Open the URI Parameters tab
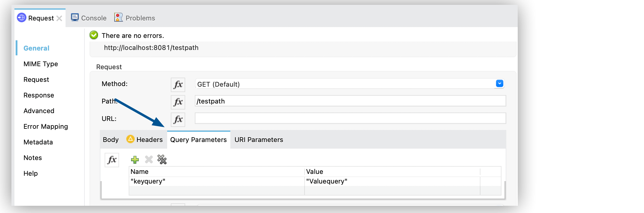Image resolution: width=644 pixels, height=213 pixels. pos(259,139)
